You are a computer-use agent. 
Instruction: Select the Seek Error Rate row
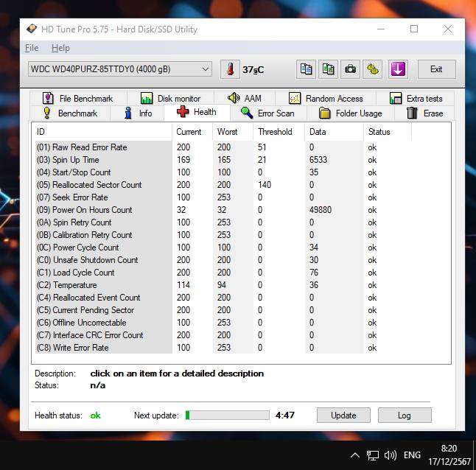223,197
